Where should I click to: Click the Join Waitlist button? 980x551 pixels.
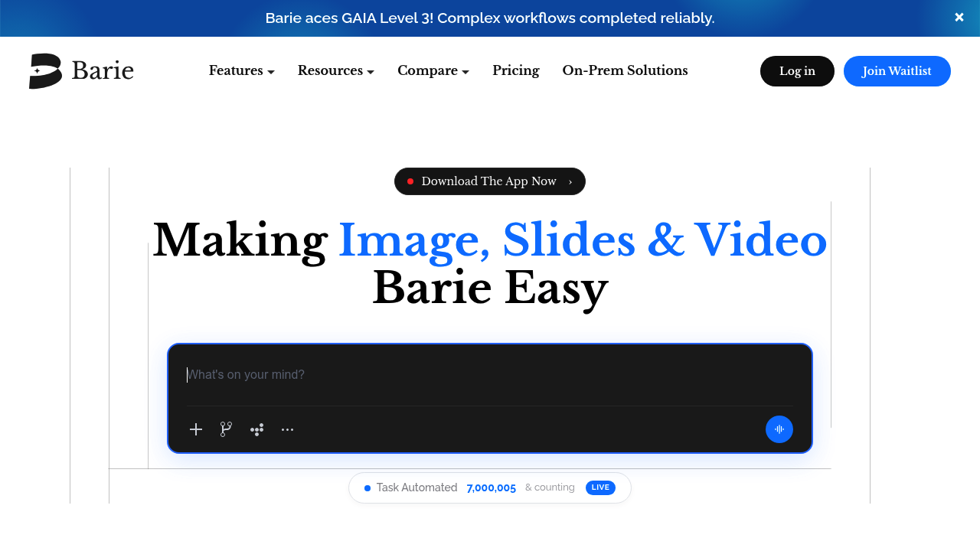coord(897,71)
